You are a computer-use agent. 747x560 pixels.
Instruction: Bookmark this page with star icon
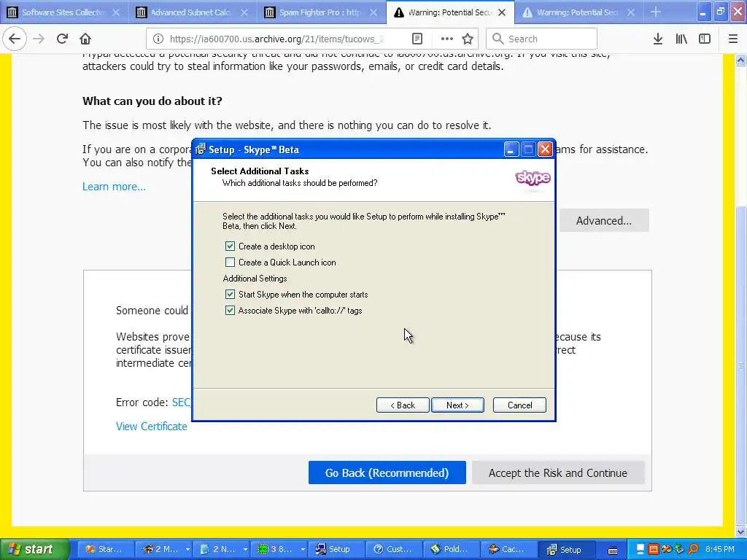(468, 39)
